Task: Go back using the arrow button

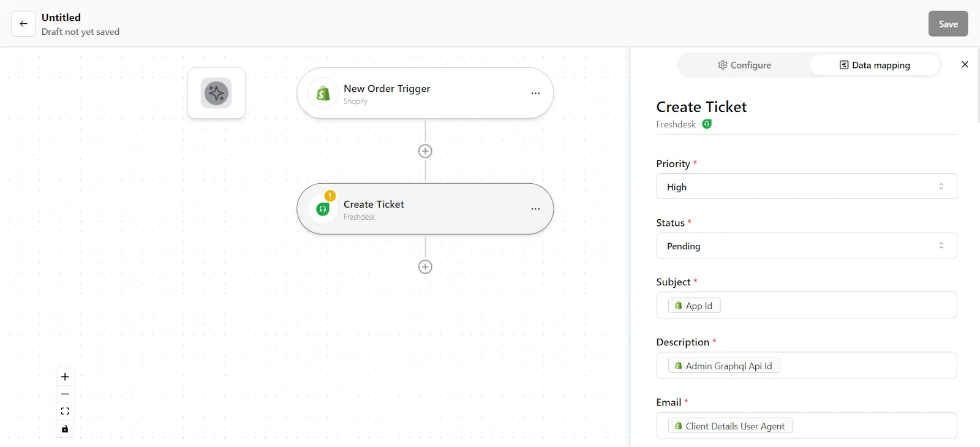Action: coord(23,24)
